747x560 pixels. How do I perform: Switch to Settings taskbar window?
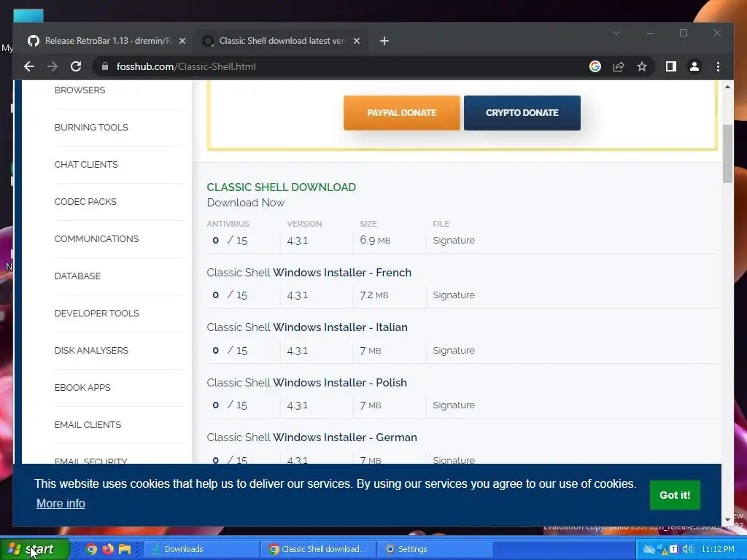point(435,549)
